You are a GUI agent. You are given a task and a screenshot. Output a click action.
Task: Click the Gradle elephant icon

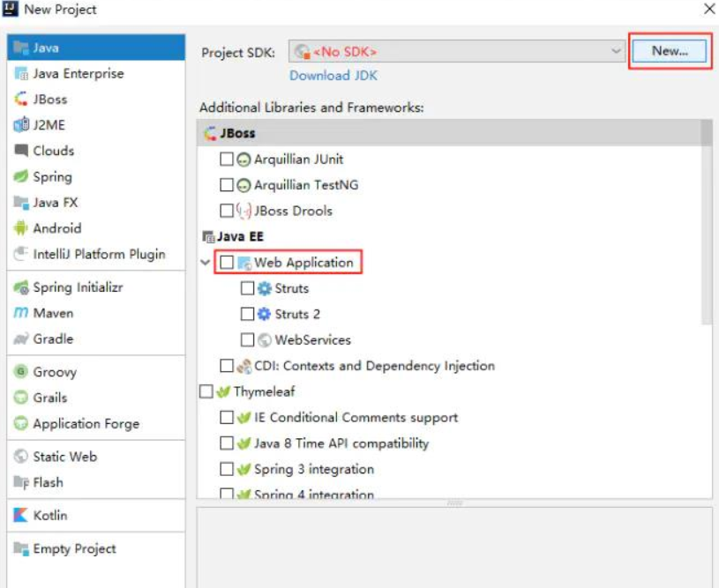click(x=21, y=339)
